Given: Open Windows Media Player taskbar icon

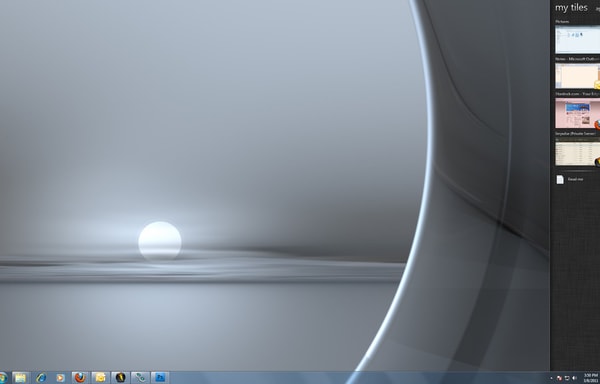Looking at the screenshot, I should tap(60, 378).
